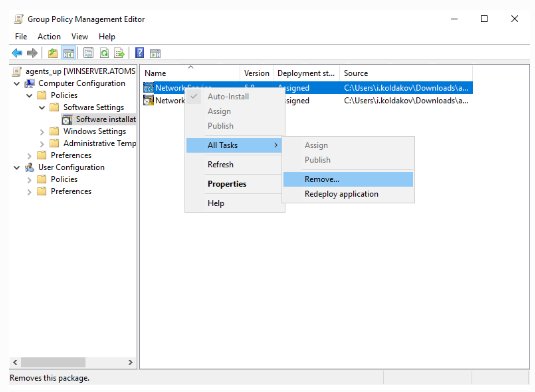Click the Properties toolbar icon
This screenshot has width=535, height=392.
pyautogui.click(x=88, y=53)
